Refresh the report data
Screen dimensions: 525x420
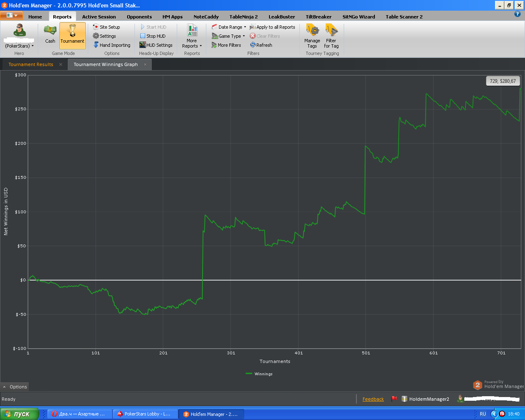[261, 45]
